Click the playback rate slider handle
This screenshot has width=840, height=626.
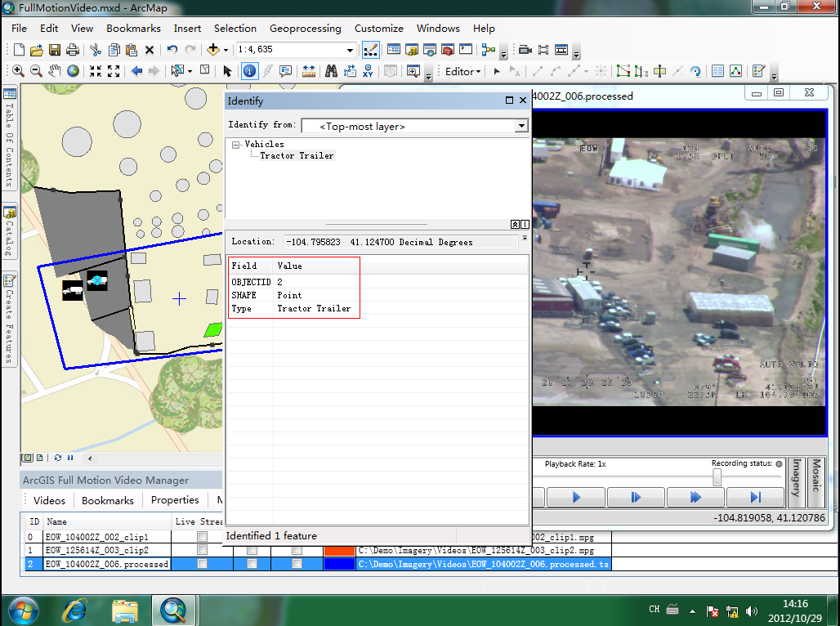[717, 477]
